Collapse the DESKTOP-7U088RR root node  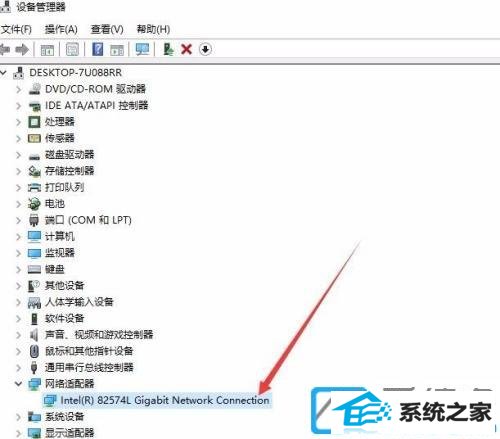click(4, 73)
